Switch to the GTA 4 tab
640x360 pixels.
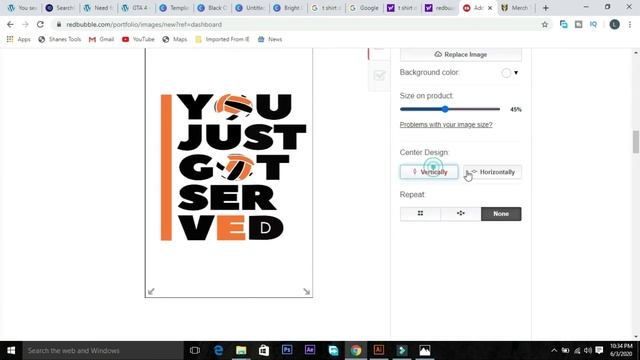click(136, 8)
